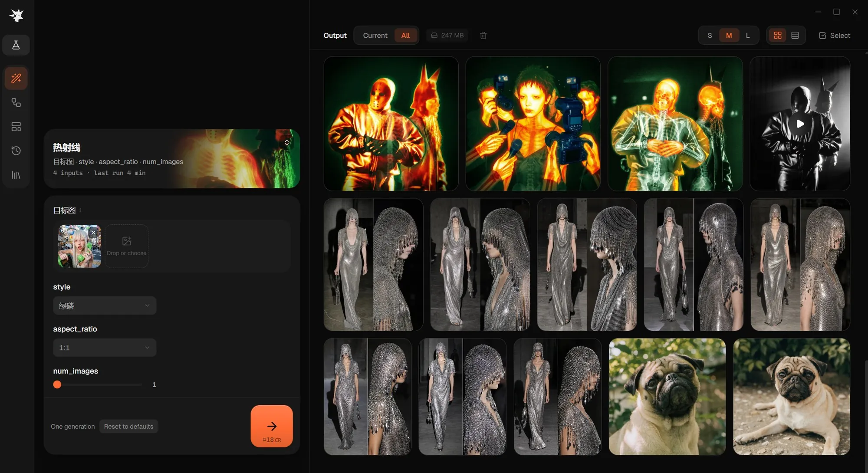Screen dimensions: 868x473
Task: Click the aspect_ratio parameter label
Action: click(x=75, y=329)
